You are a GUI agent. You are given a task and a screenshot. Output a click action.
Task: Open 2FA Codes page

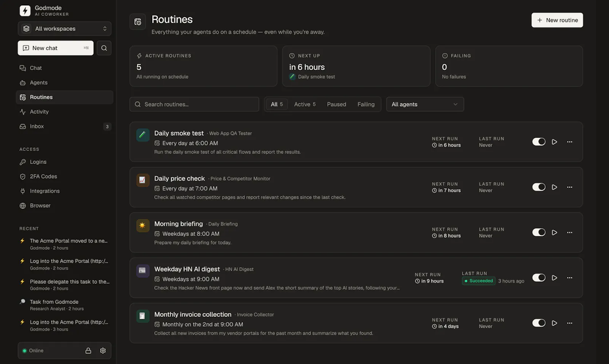(64, 176)
